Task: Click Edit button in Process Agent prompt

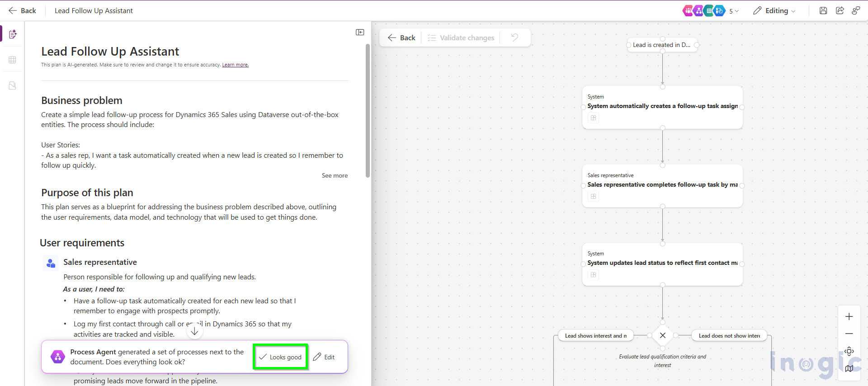Action: 324,357
